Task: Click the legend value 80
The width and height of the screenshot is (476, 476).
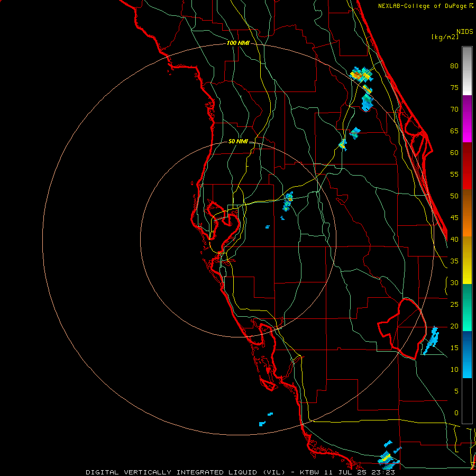Action: [454, 66]
